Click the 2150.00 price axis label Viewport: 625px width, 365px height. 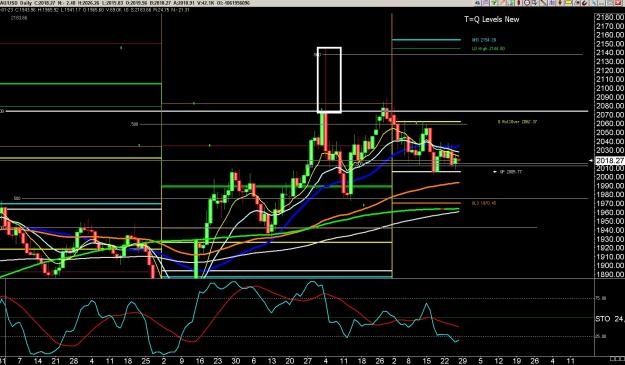(610, 44)
